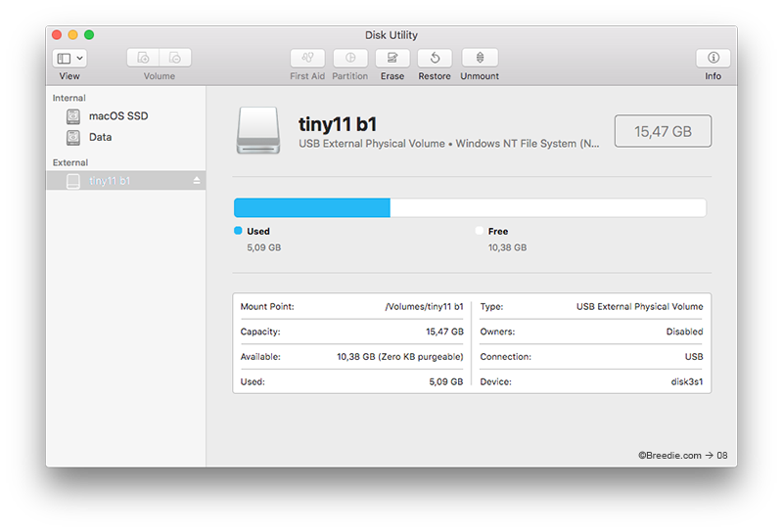Screen dimensions: 783x532
Task: Minimize the Disk Utility window
Action: pyautogui.click(x=72, y=35)
